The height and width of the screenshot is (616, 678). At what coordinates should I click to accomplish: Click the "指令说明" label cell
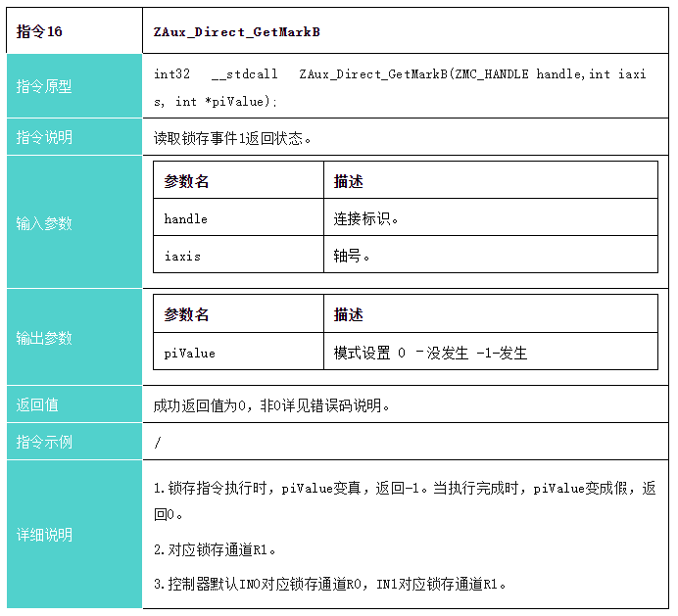(74, 137)
